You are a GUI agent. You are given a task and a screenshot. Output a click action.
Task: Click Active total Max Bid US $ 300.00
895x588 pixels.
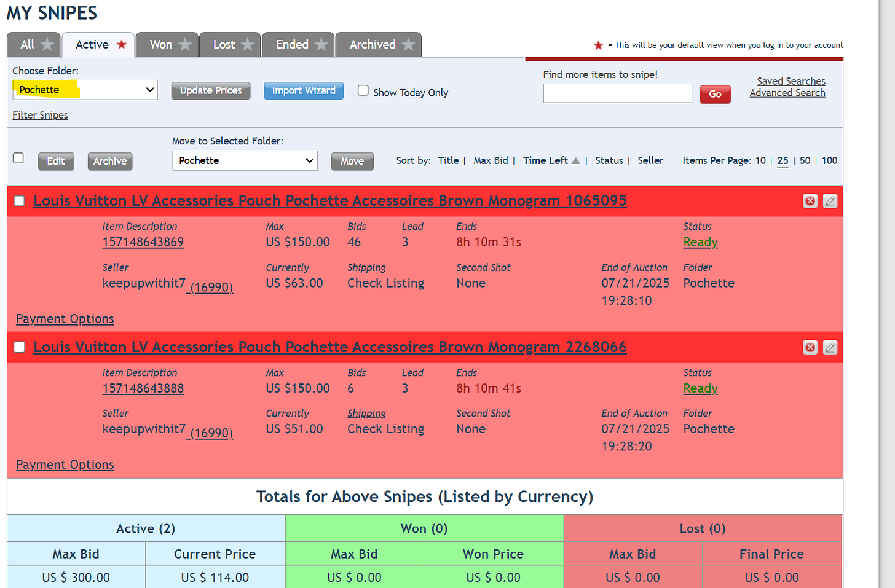click(76, 578)
